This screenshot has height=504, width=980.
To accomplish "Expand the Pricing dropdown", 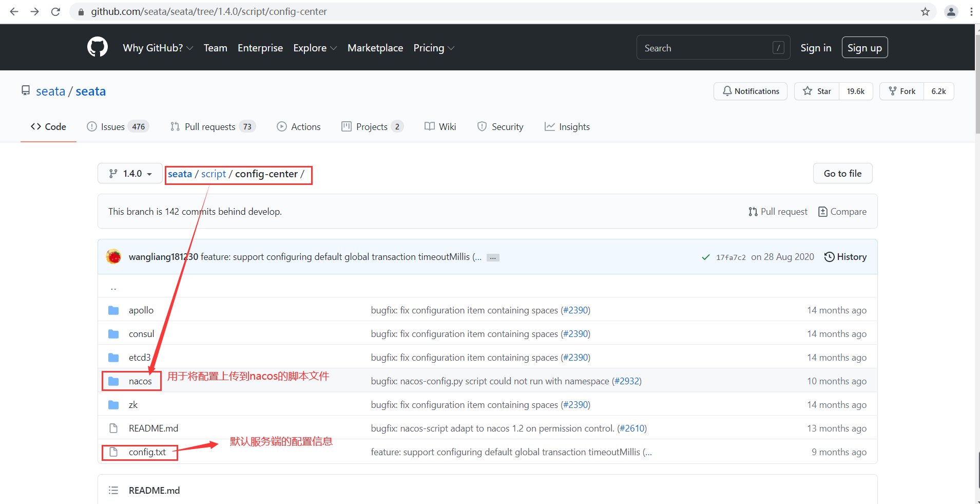I will click(434, 48).
